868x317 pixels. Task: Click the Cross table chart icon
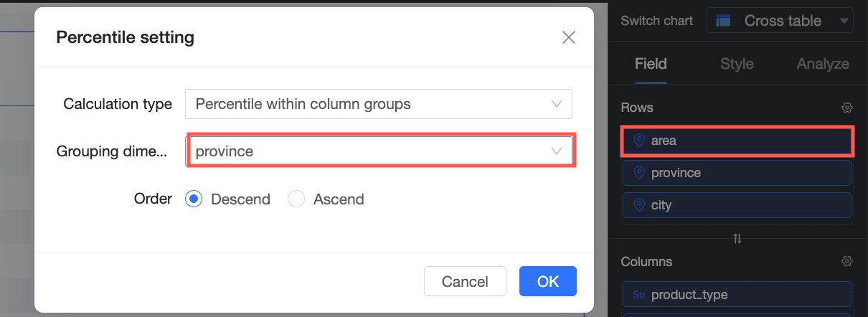coord(724,21)
